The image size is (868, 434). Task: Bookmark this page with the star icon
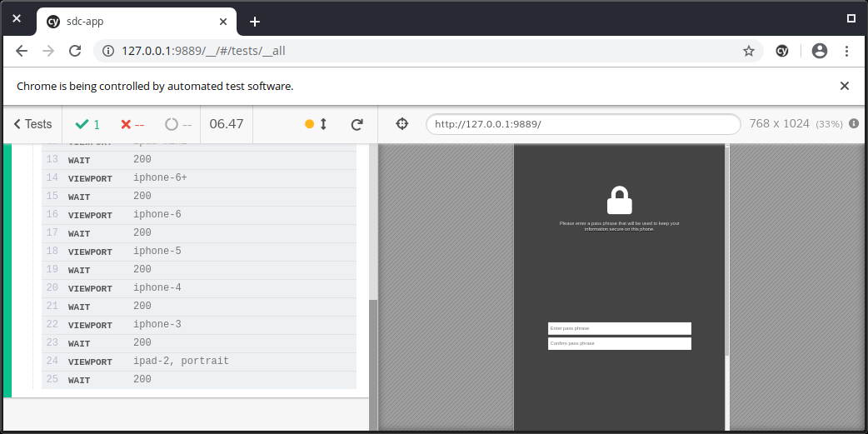748,51
